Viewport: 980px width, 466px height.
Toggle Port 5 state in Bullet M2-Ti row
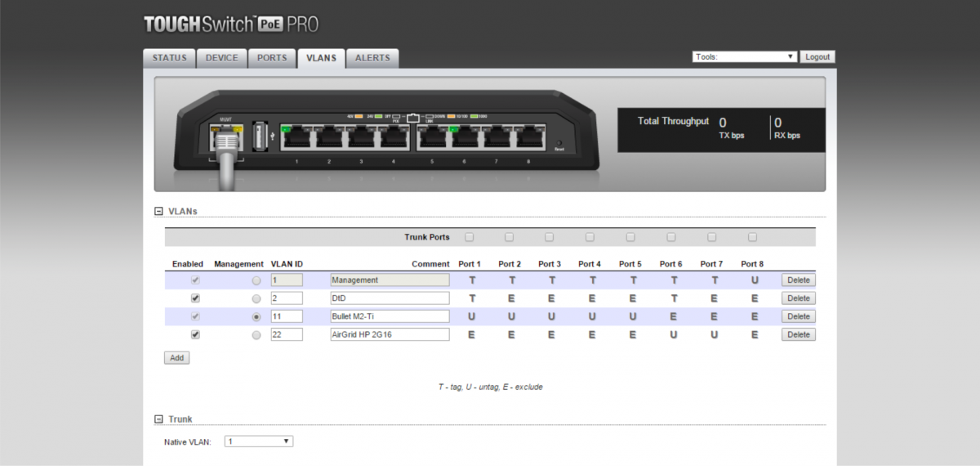coord(632,316)
